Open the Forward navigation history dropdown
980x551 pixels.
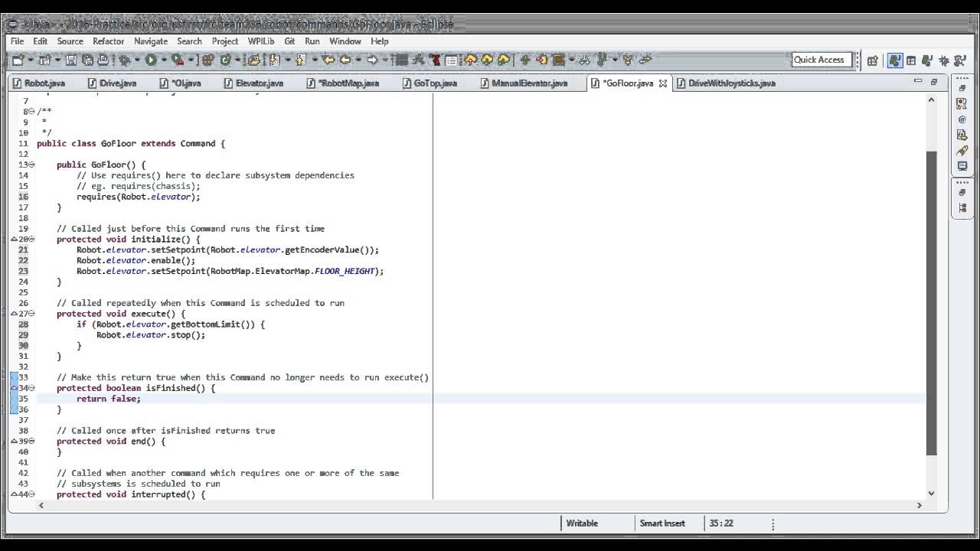pos(384,60)
